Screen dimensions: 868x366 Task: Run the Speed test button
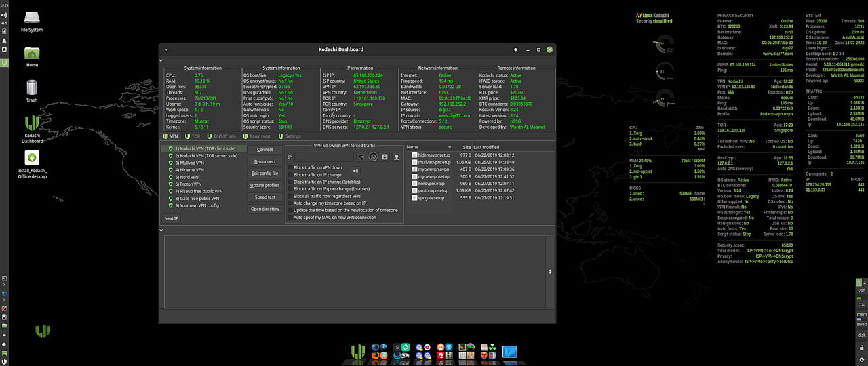[x=264, y=197]
